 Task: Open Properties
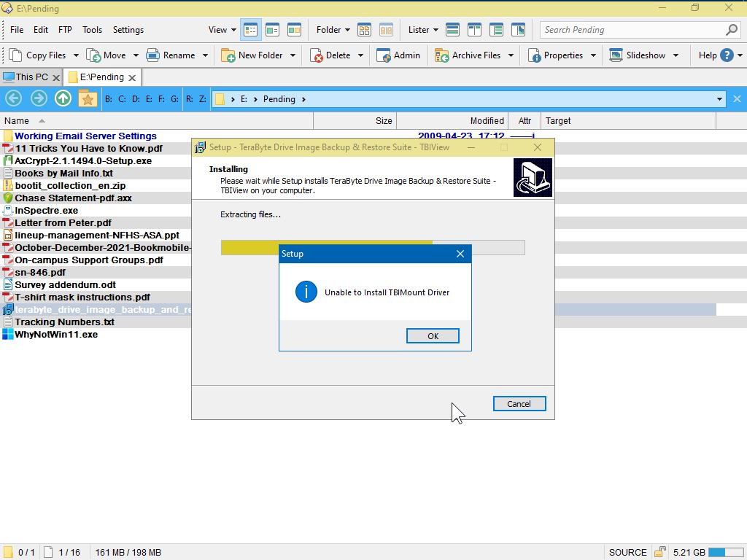click(555, 55)
